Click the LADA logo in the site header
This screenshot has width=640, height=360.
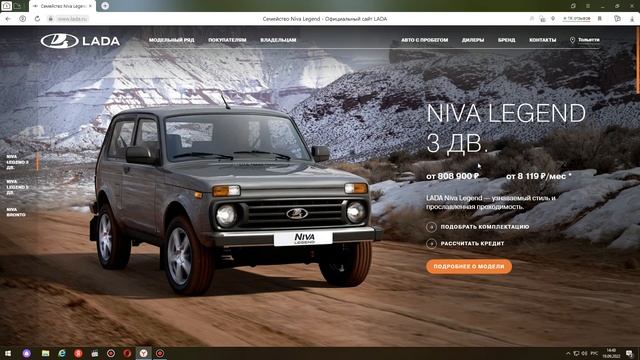[80, 41]
